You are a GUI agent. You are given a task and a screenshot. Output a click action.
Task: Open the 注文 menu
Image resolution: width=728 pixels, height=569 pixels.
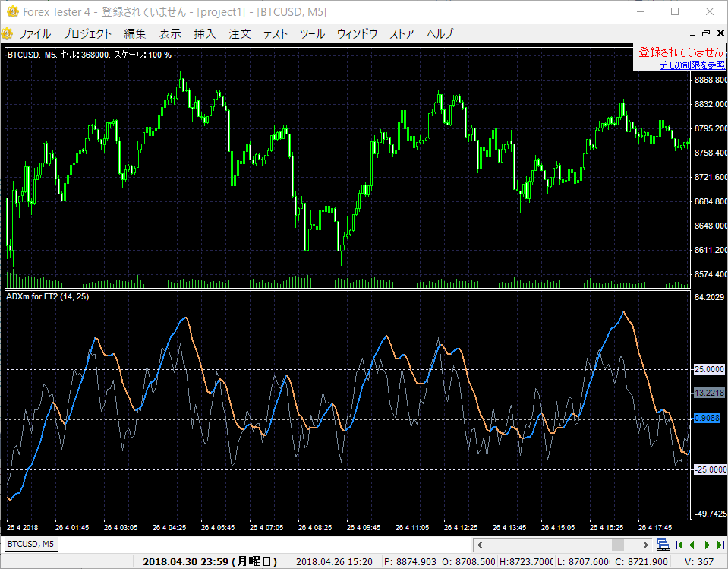(x=240, y=34)
